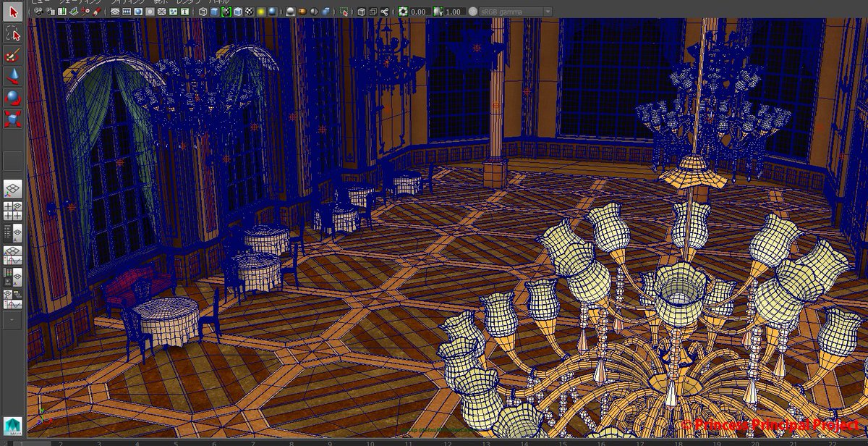
Task: Choose the Paint Selection brush tool
Action: [13, 55]
